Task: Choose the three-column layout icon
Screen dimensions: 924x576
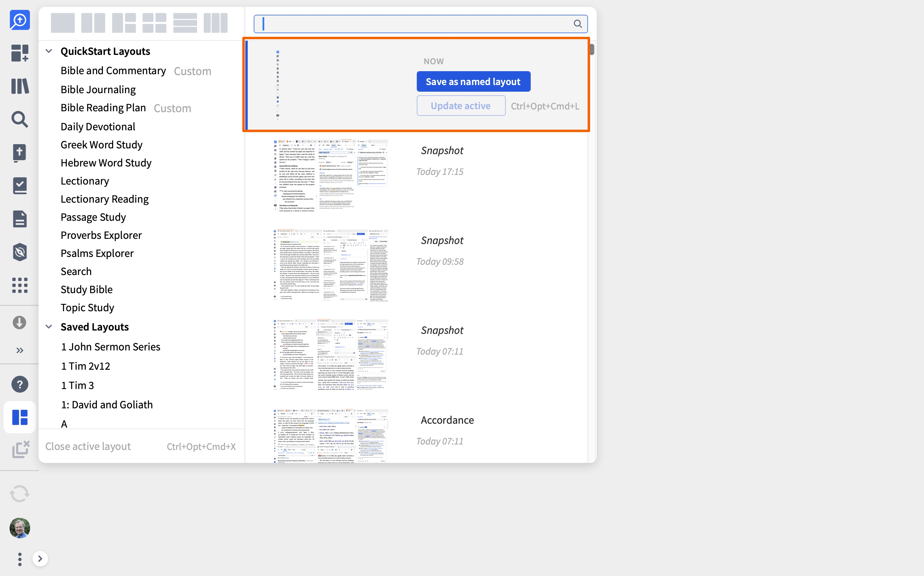Action: [x=215, y=23]
